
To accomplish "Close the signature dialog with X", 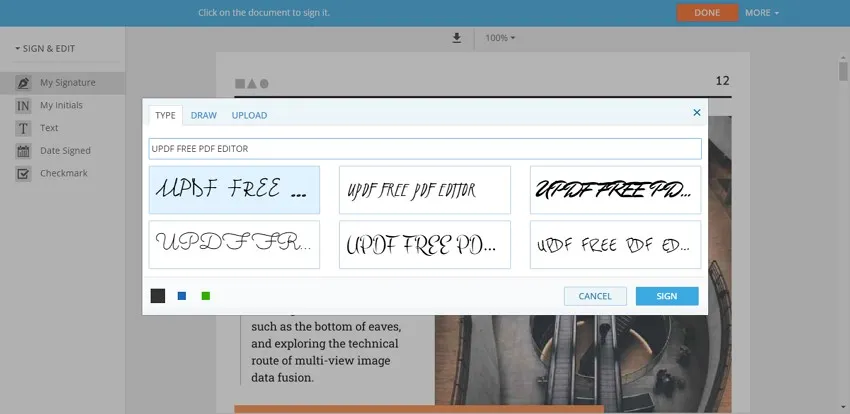I will click(x=697, y=112).
